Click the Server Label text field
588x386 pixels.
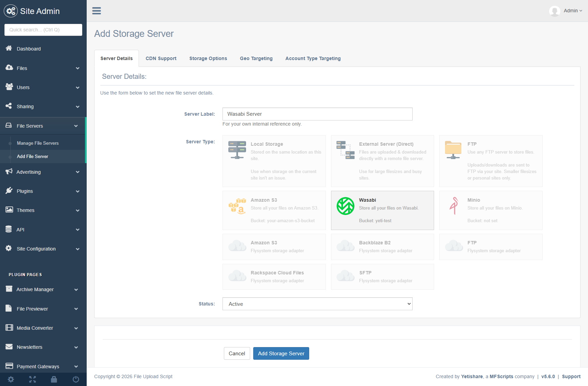[x=317, y=114]
